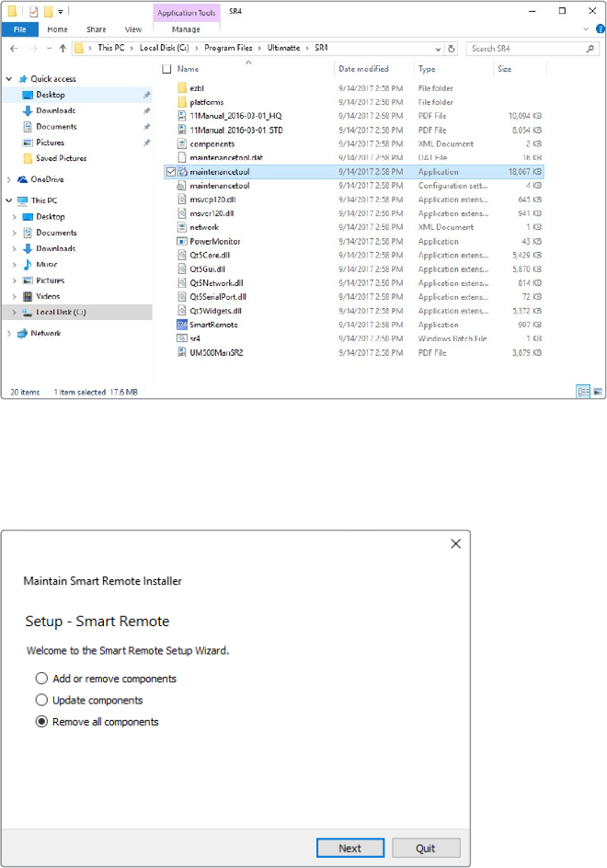This screenshot has width=607, height=868.
Task: Click the Qt5Core.dll file icon
Action: [x=182, y=256]
